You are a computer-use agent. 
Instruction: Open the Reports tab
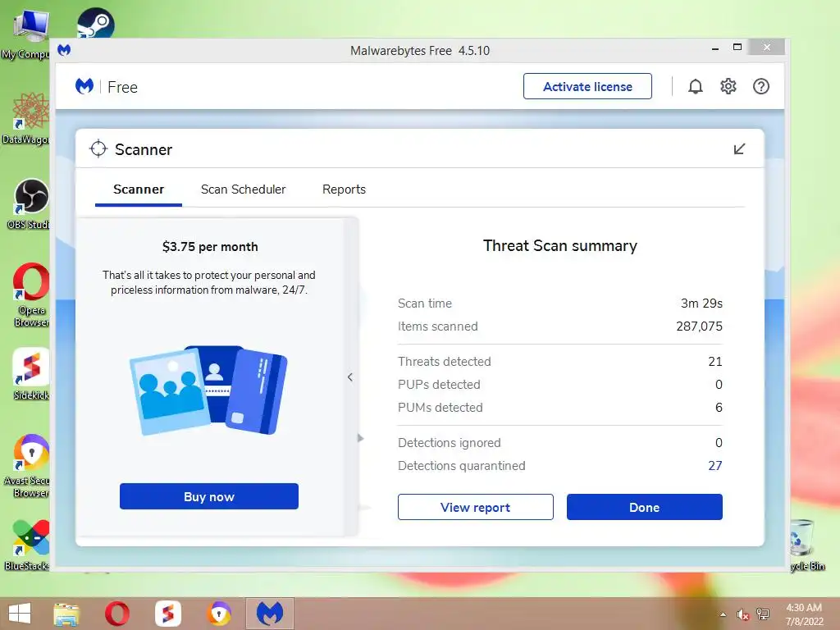pos(344,189)
